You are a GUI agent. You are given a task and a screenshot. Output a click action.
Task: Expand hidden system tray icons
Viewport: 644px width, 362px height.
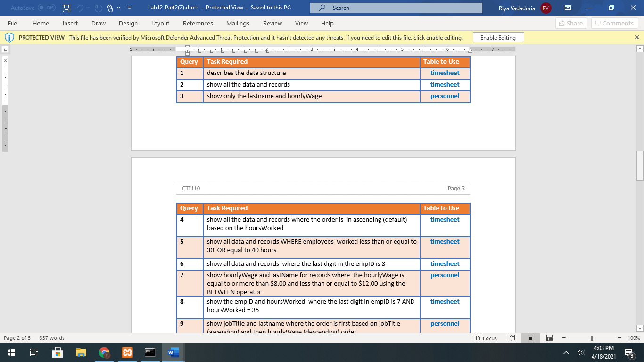tap(566, 352)
